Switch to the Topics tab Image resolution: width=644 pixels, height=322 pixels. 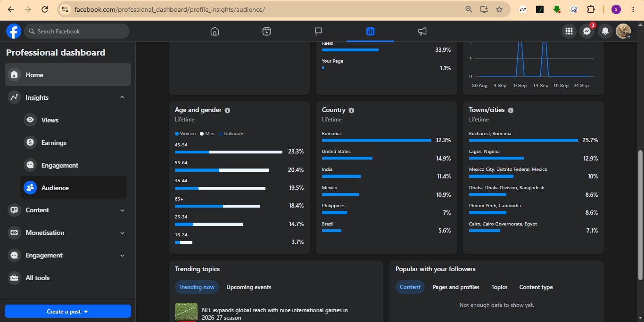(499, 287)
